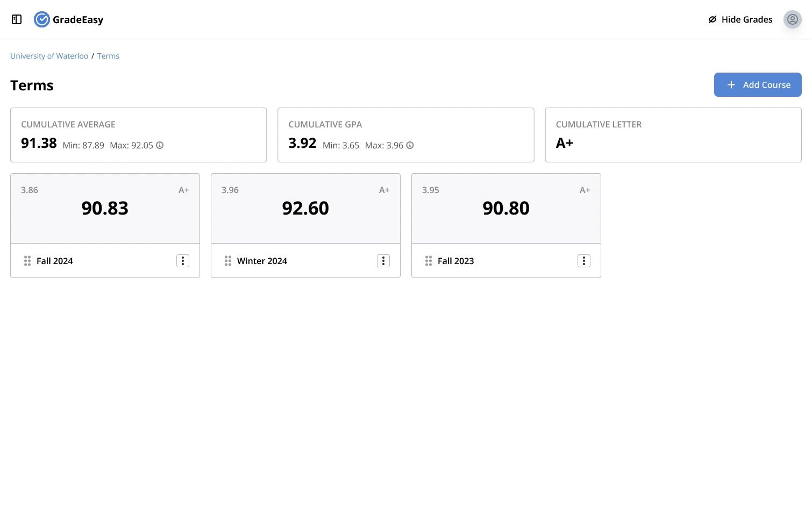Select the Winter 2024 term card

tap(305, 208)
